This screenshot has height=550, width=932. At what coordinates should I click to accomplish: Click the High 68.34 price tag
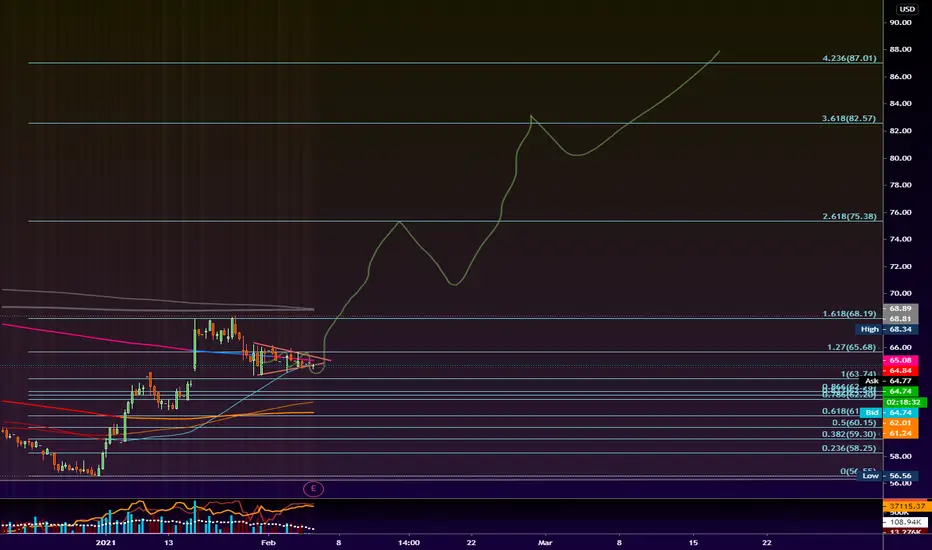[x=886, y=329]
